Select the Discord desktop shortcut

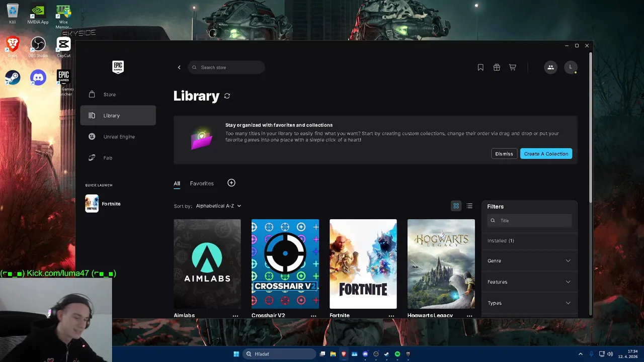tap(38, 78)
